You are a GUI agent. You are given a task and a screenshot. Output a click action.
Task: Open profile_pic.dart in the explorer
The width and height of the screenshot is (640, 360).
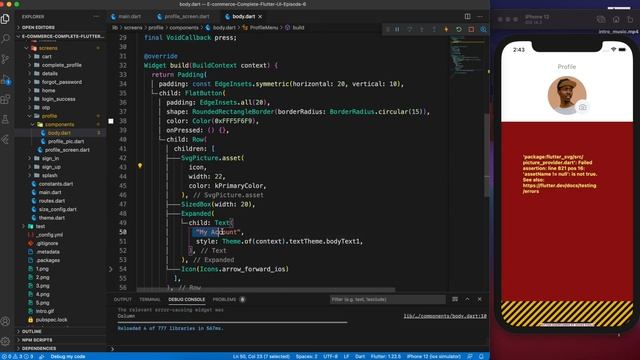coord(66,141)
